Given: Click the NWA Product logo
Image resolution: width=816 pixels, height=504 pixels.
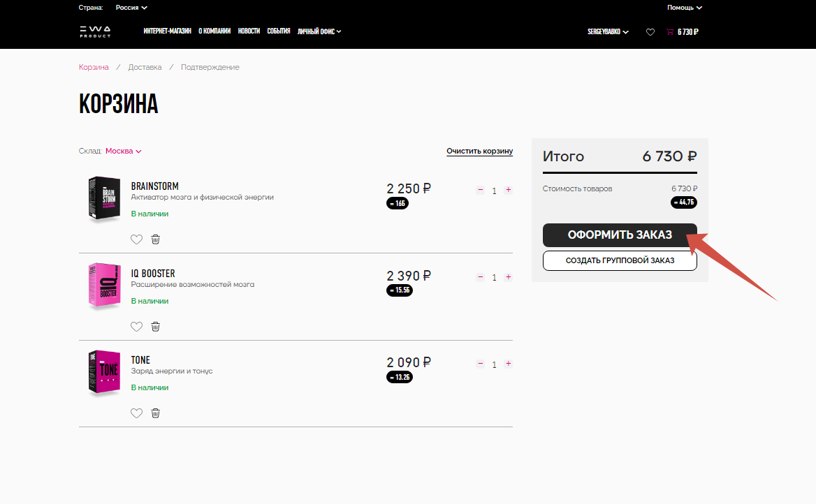Looking at the screenshot, I should [94, 31].
